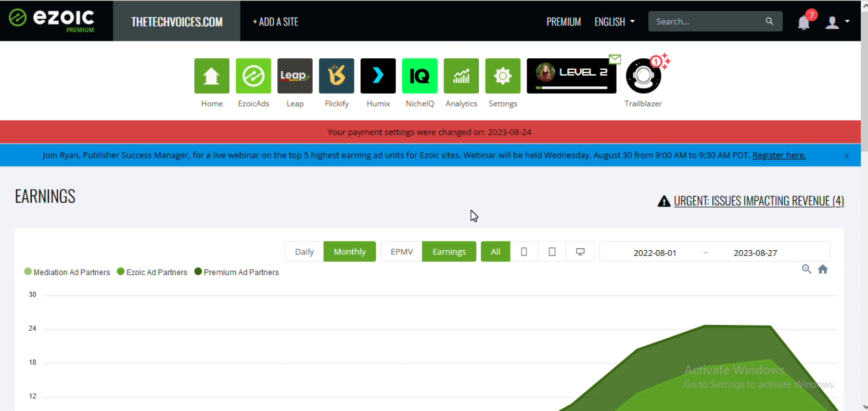Open the Flickify icon

(x=337, y=76)
